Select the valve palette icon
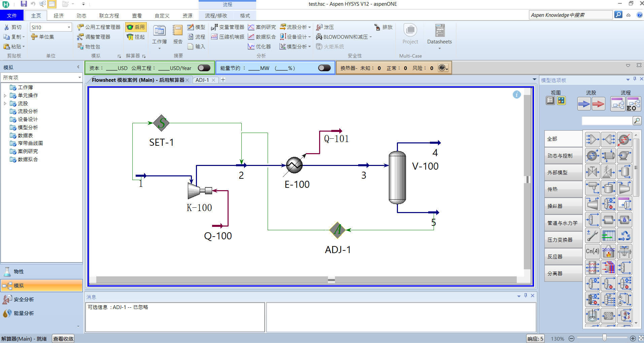This screenshot has height=343, width=644. pos(592,172)
